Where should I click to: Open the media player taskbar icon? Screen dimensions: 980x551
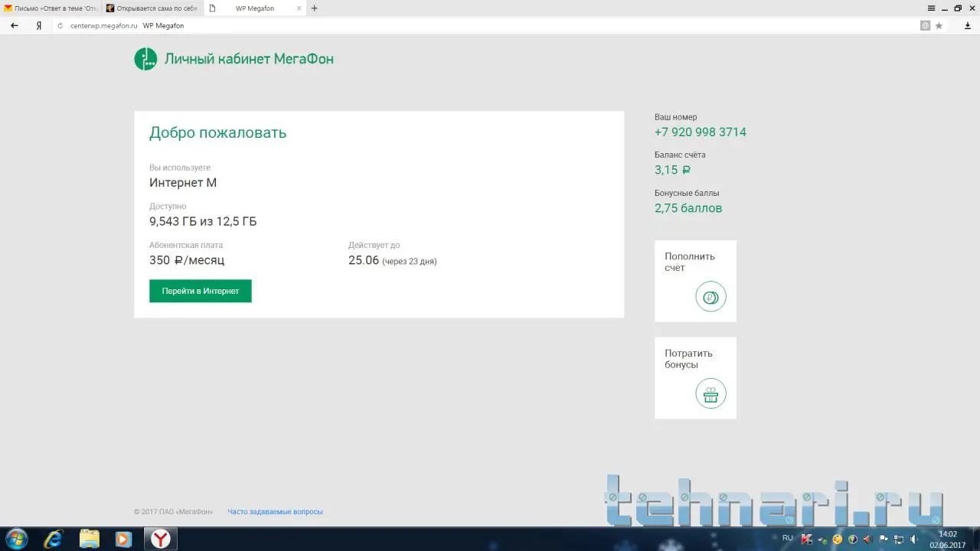[x=123, y=539]
